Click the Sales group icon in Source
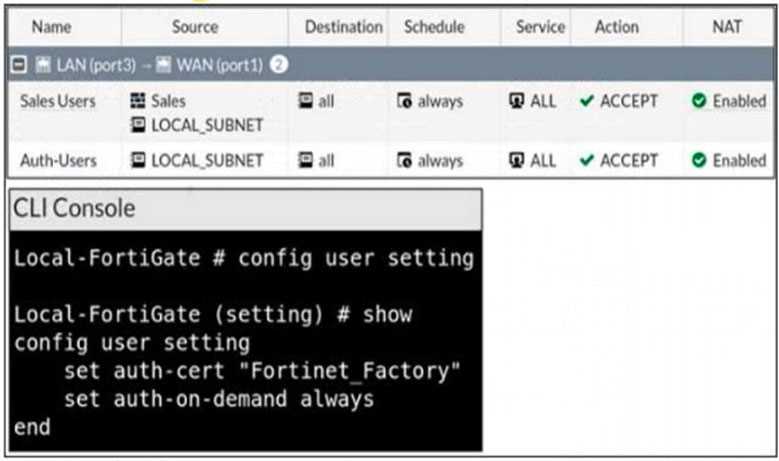Image resolution: width=779 pixels, height=461 pixels. (138, 101)
